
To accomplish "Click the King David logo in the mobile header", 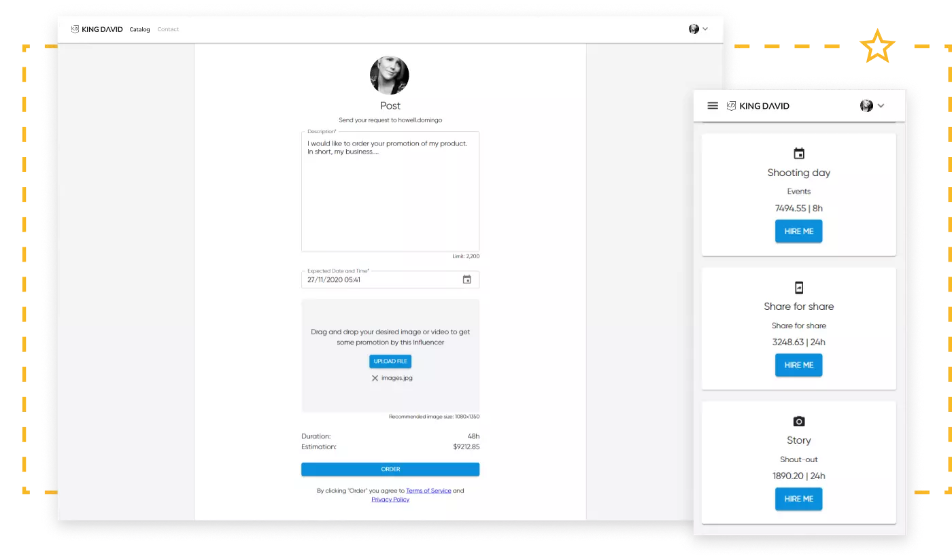I will 758,106.
